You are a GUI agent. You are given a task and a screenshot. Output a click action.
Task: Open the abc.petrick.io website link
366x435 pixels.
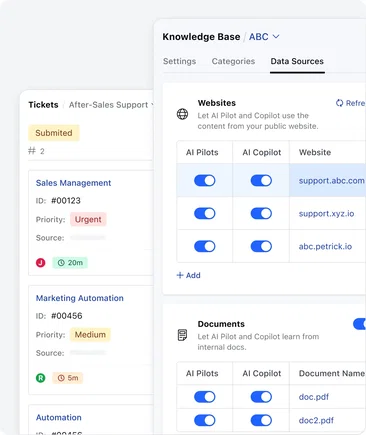pos(325,247)
